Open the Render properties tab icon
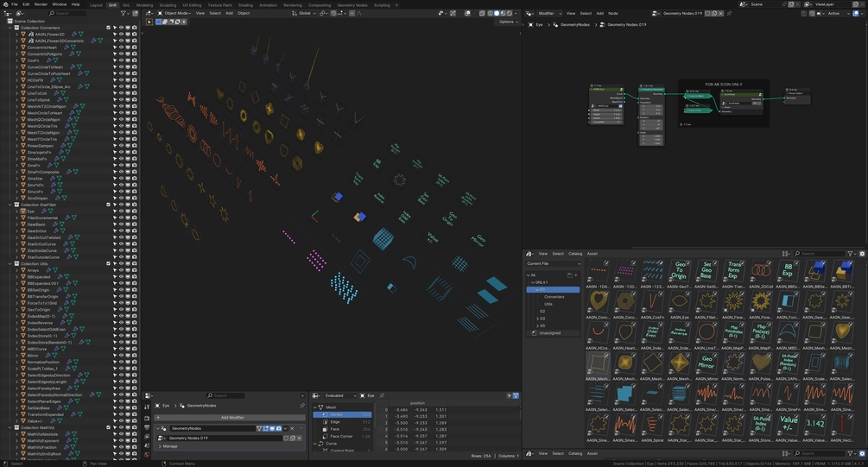 coord(147,419)
